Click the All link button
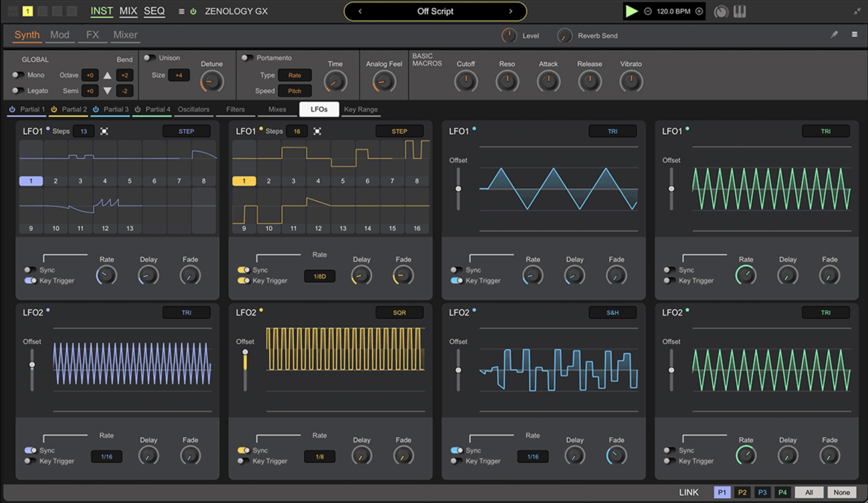868x503 pixels. tap(809, 493)
